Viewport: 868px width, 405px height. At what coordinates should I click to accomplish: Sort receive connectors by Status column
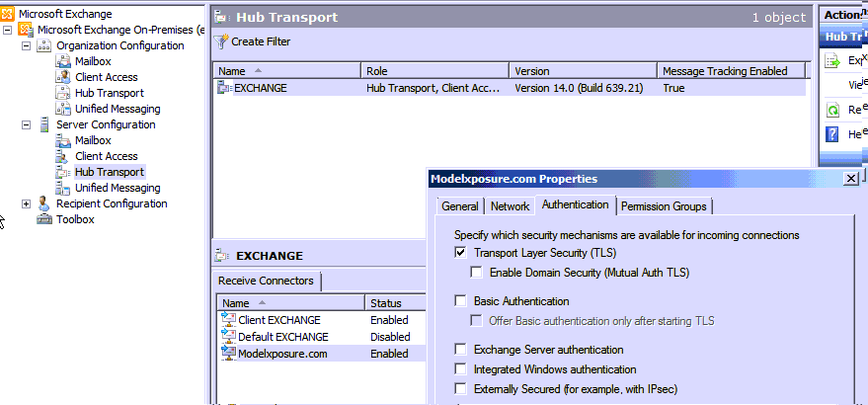[x=396, y=303]
